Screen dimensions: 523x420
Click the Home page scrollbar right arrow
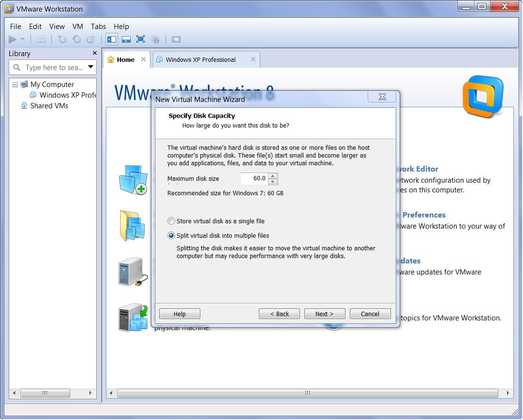click(x=508, y=393)
